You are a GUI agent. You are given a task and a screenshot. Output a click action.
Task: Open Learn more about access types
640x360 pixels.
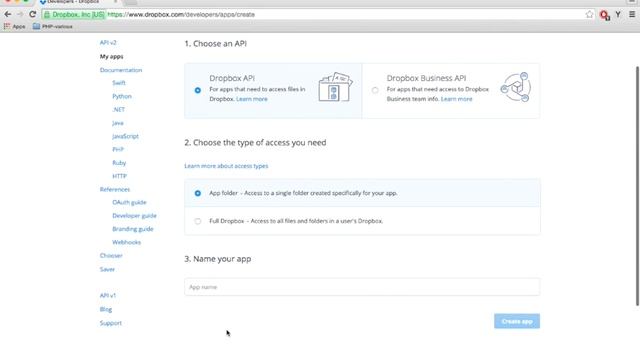[x=226, y=166]
